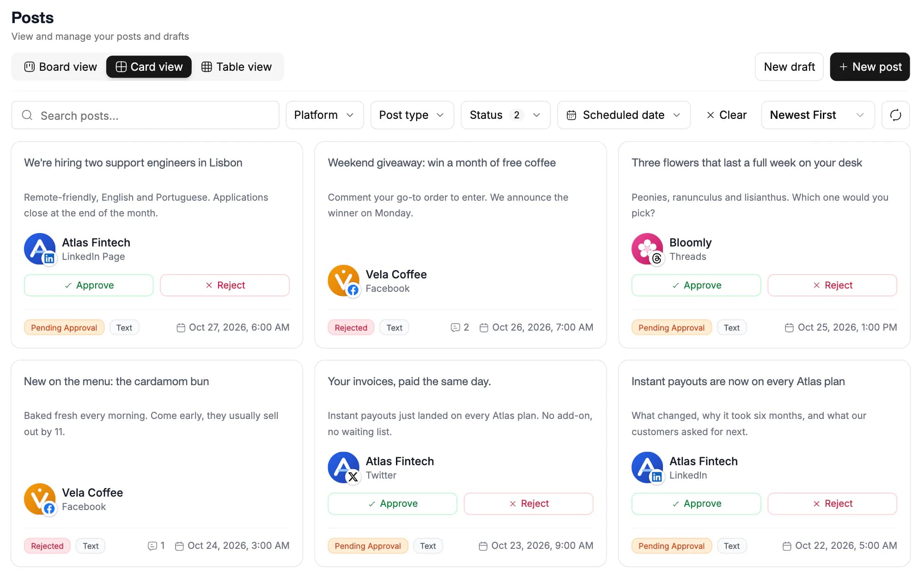
Task: Click the calendar icon next to Oct 27, 2026
Action: [x=181, y=327]
